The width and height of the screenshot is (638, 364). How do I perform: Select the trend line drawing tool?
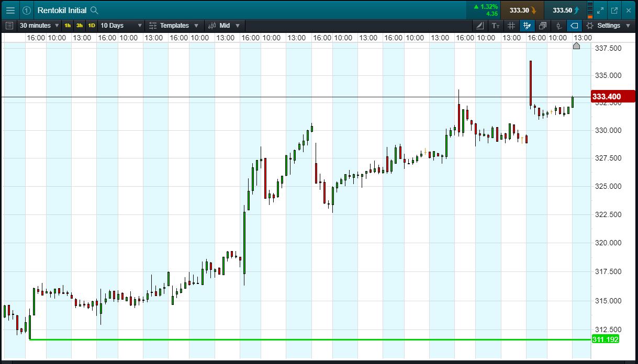[x=480, y=25]
